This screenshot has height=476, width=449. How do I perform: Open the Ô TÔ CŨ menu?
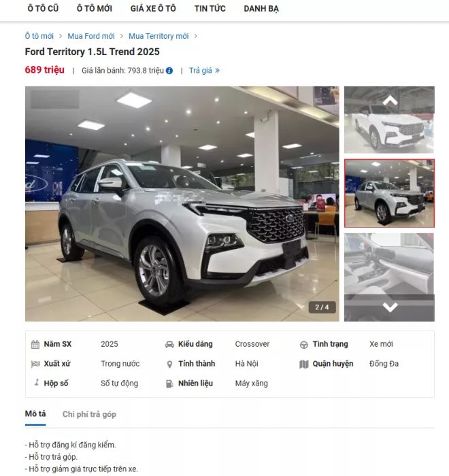pyautogui.click(x=43, y=9)
